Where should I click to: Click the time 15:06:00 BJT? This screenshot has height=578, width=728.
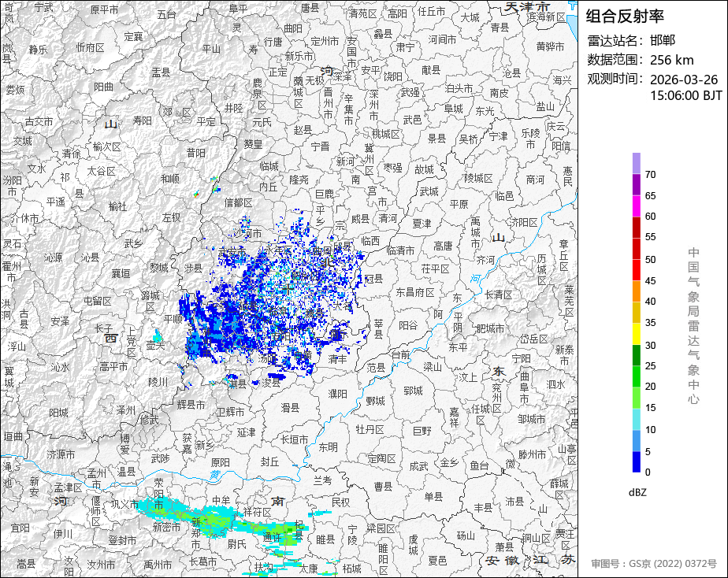coord(685,95)
